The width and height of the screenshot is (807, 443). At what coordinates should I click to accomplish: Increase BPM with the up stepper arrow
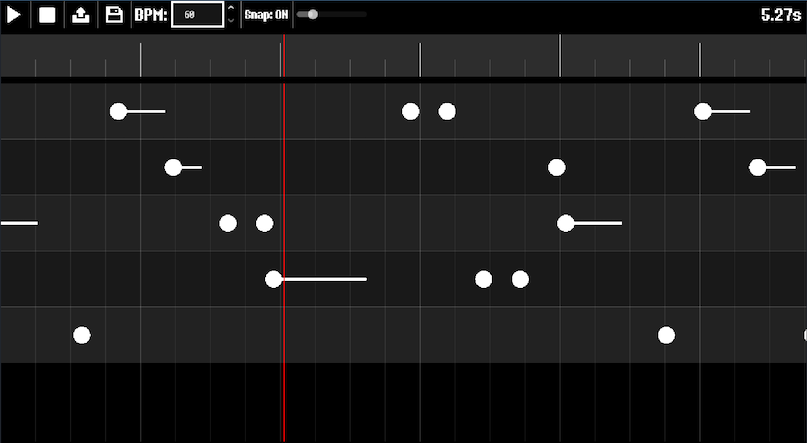231,9
